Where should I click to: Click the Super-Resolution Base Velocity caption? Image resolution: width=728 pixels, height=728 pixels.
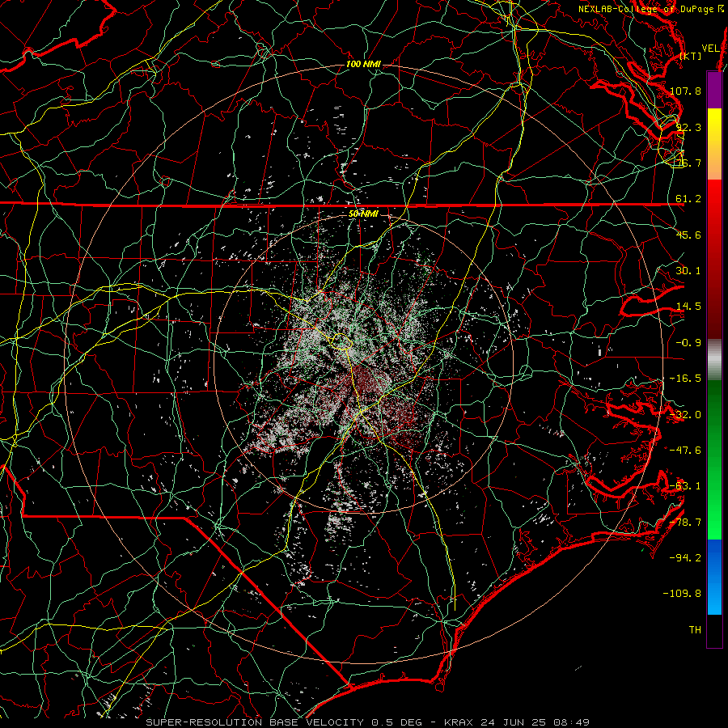coord(368,722)
